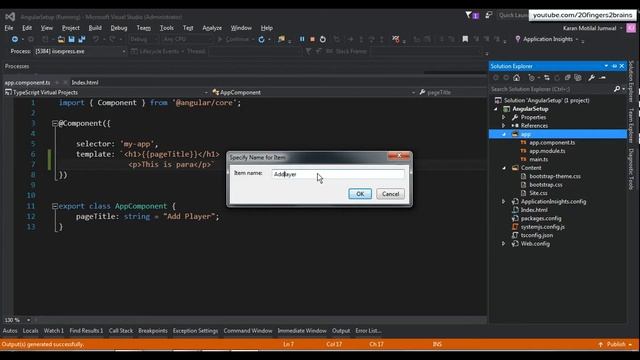This screenshot has width=640, height=360.
Task: Click Cancel in the Specify Name dialog
Action: pyautogui.click(x=391, y=194)
